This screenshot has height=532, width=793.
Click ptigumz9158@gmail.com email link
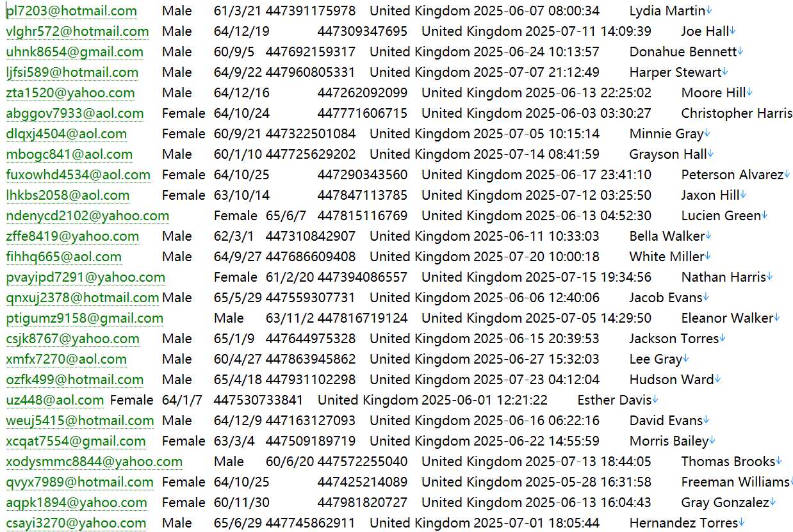pos(85,318)
